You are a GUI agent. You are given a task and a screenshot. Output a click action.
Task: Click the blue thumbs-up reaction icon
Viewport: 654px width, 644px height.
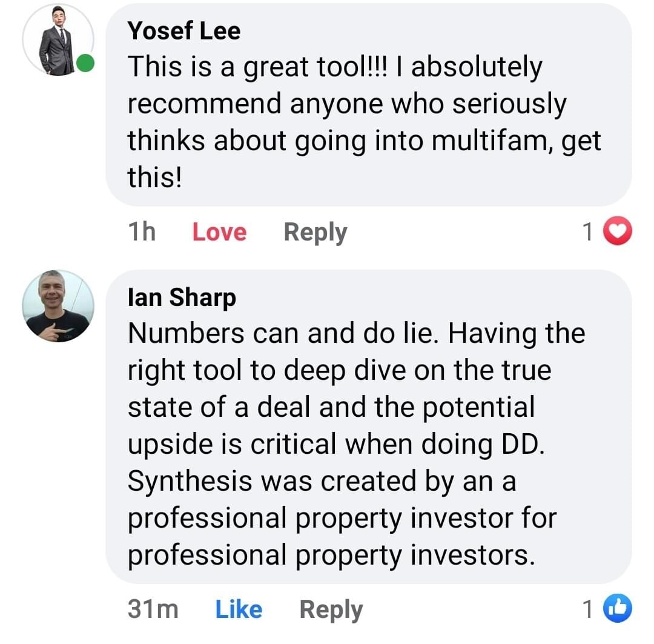[x=618, y=608]
